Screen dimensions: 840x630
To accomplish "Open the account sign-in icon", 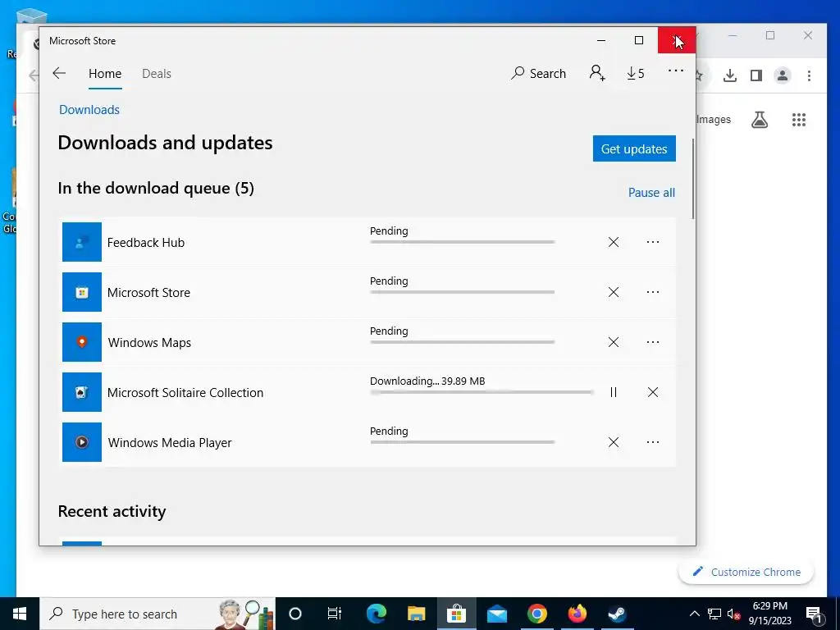I will 597,73.
